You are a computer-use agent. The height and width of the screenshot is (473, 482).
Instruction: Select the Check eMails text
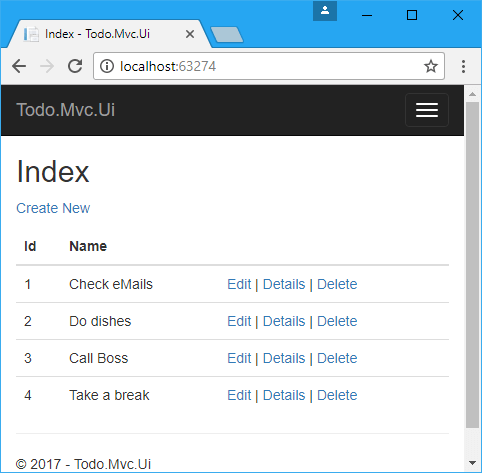111,284
